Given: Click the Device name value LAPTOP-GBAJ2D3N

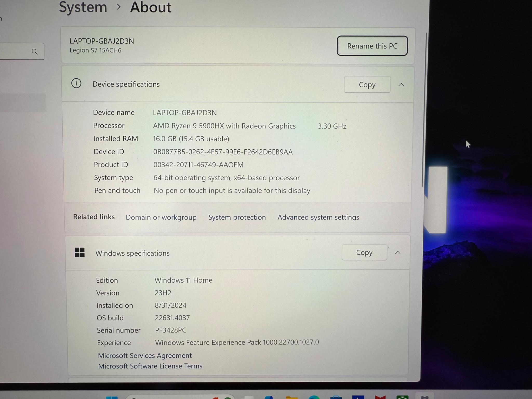Looking at the screenshot, I should tap(185, 112).
